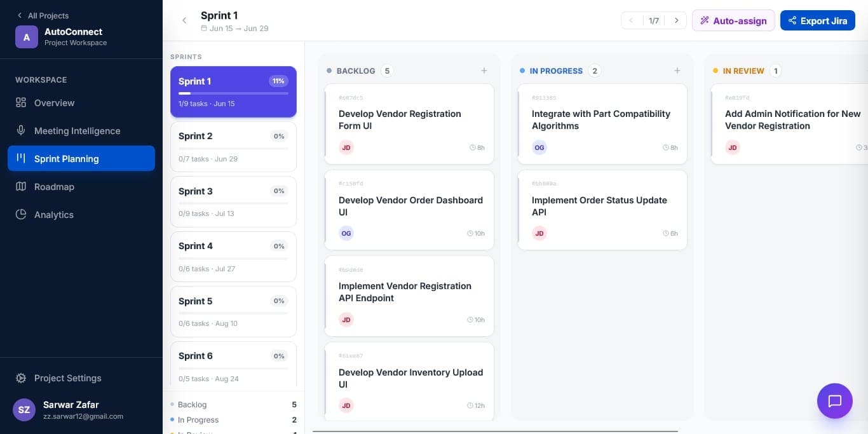Open Integrate with Part Compatibility Algorithms card
Screen dimensions: 868x434
coord(602,123)
